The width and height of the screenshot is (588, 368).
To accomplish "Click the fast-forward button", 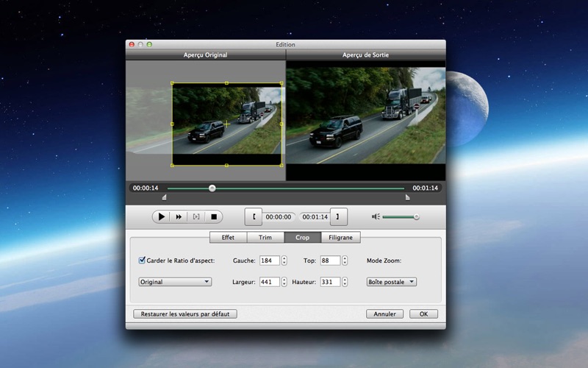I will (x=179, y=216).
